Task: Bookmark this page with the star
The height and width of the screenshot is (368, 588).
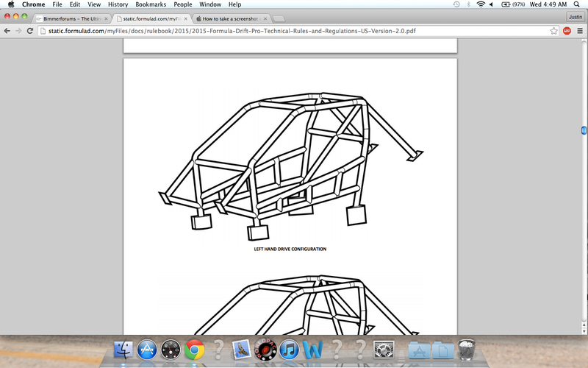Action: (553, 31)
